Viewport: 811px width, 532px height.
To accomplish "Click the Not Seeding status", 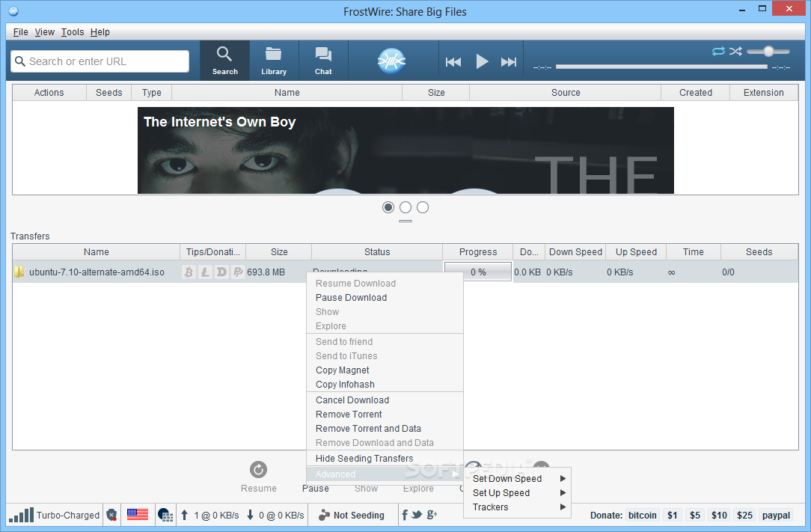I will pyautogui.click(x=352, y=515).
